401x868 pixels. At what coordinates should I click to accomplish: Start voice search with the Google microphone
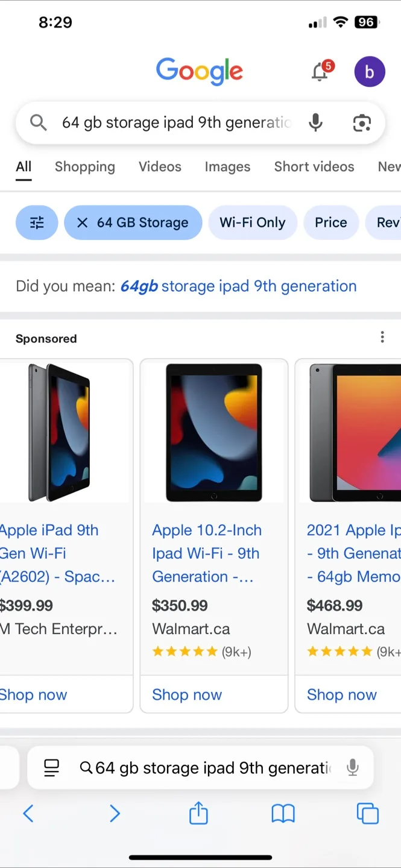[315, 123]
